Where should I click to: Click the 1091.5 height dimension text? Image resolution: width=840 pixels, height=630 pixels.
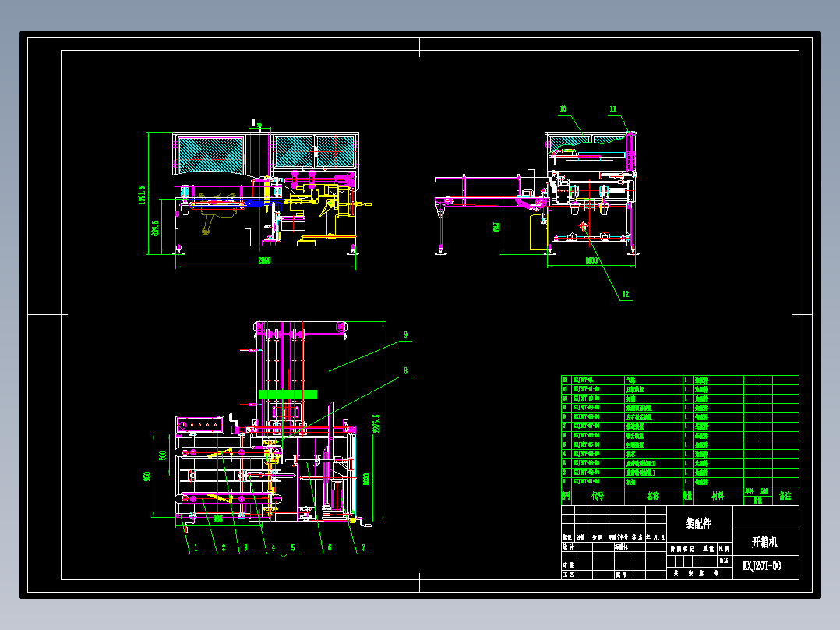(142, 195)
